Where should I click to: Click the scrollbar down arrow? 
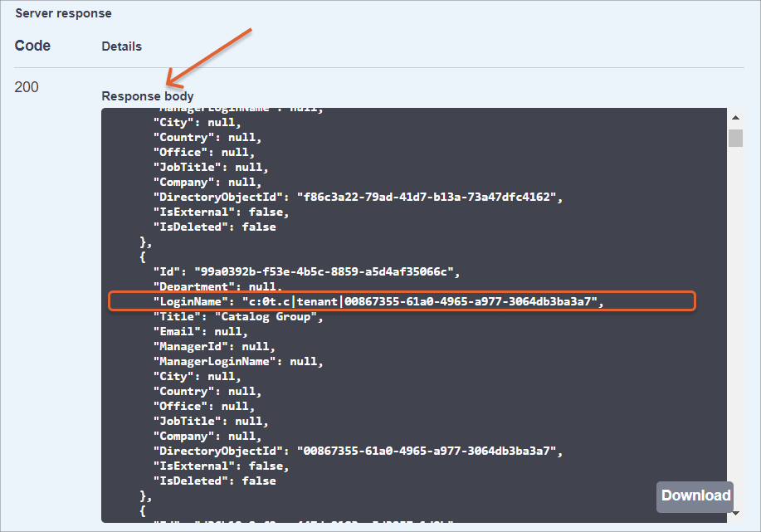(x=735, y=514)
